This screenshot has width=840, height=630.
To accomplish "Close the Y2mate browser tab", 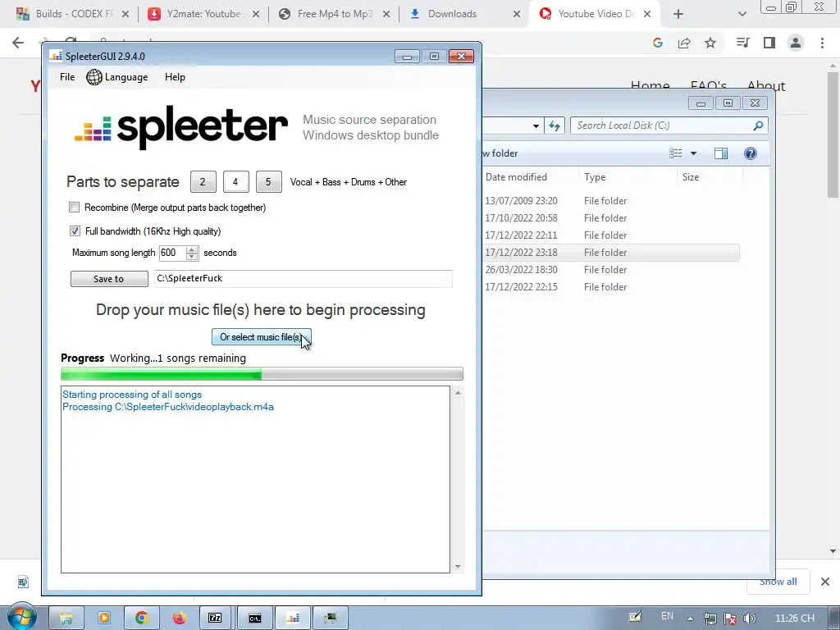I will coord(256,14).
